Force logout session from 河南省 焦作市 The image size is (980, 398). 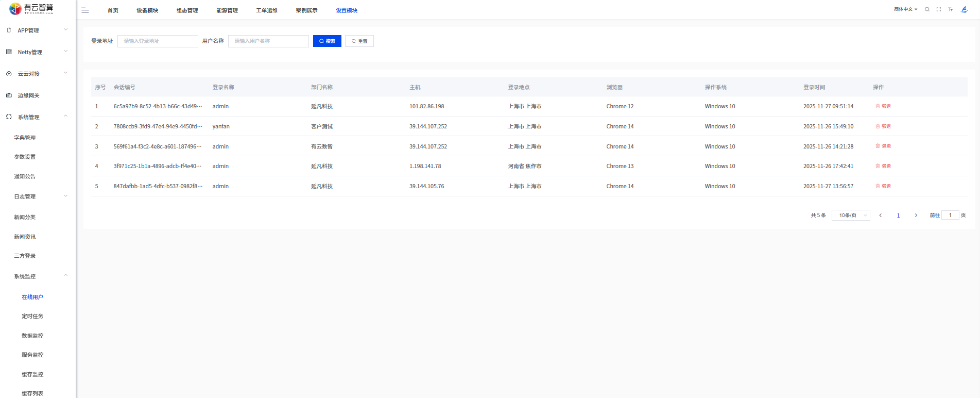(x=883, y=166)
